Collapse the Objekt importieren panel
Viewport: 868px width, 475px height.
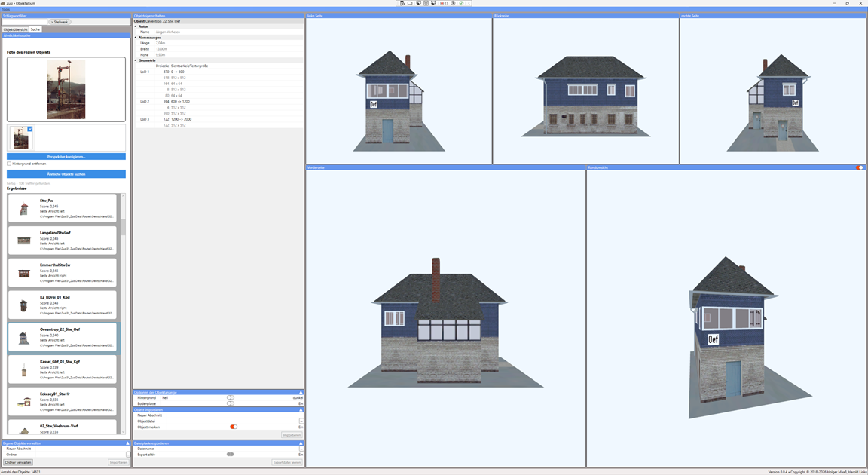pos(301,409)
